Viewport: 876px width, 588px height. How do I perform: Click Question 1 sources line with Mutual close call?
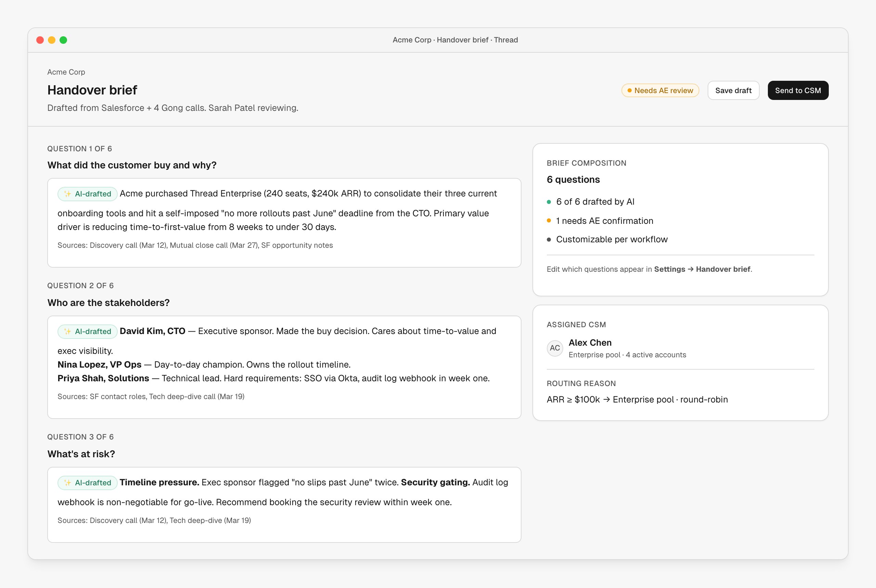point(195,245)
